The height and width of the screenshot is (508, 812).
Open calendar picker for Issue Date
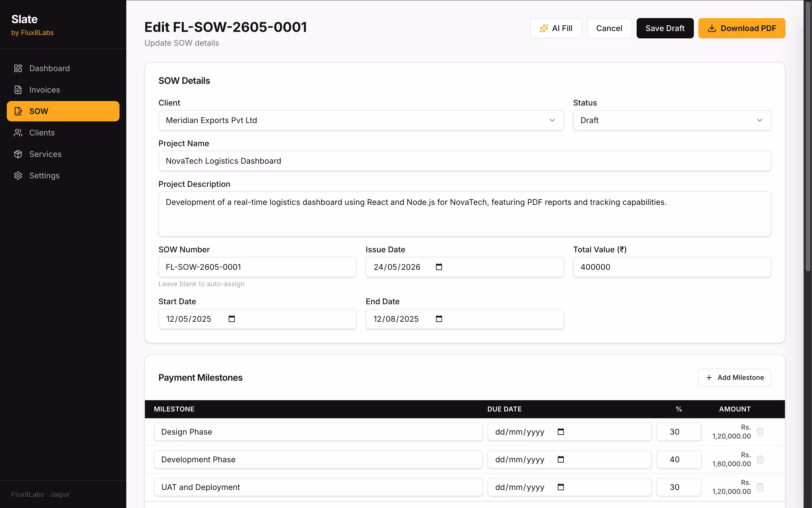click(x=439, y=267)
